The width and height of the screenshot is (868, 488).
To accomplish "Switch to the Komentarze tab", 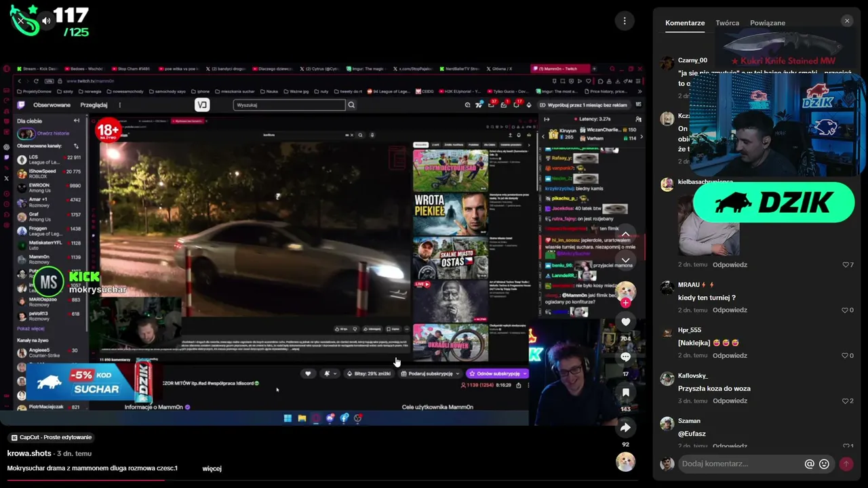I will [685, 23].
